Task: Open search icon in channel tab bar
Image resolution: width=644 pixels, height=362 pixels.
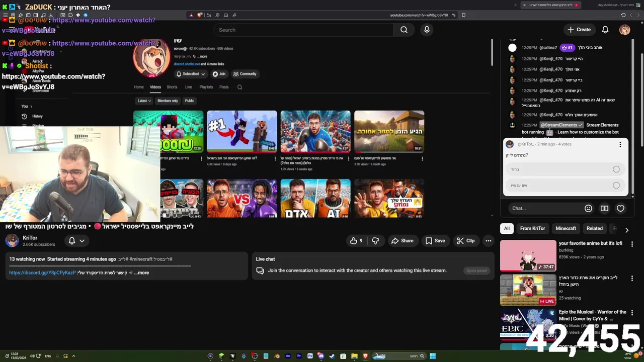Action: pyautogui.click(x=239, y=87)
